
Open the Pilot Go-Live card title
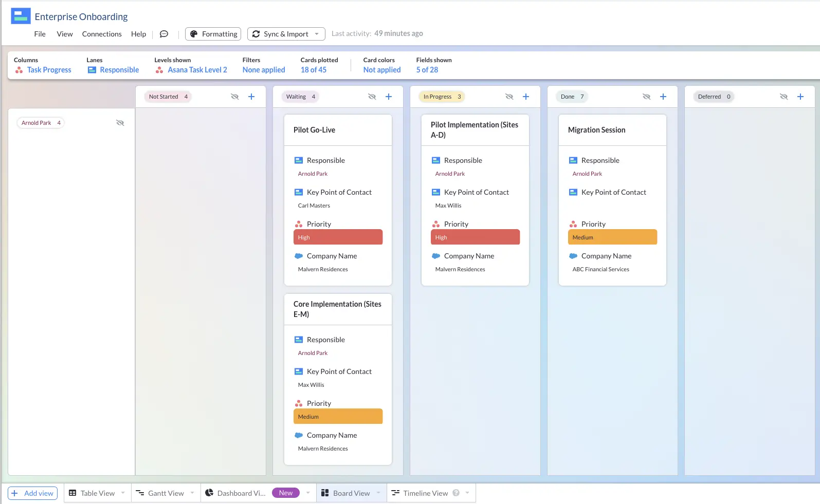(x=314, y=130)
